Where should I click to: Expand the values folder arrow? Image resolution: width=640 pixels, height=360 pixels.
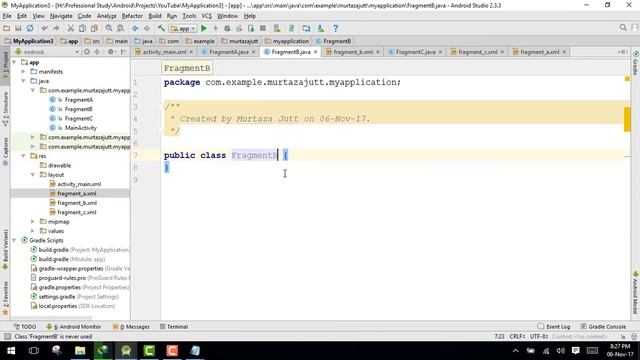tap(33, 231)
